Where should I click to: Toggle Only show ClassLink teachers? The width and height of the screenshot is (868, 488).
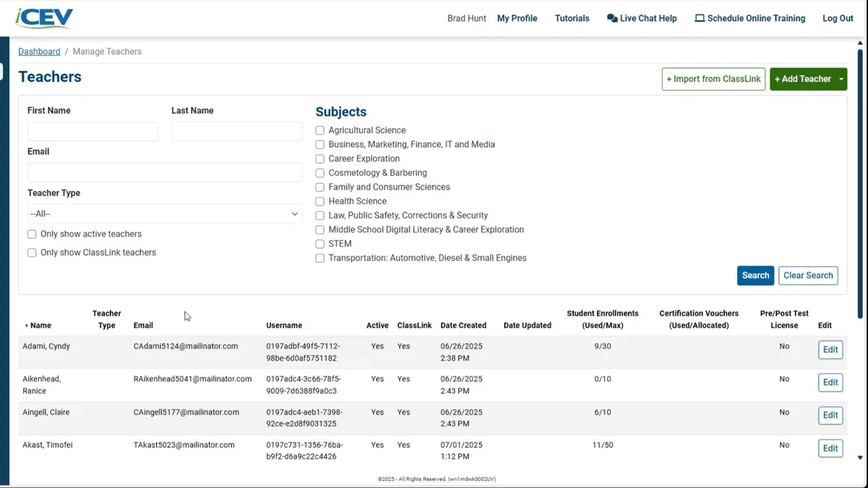pos(32,253)
